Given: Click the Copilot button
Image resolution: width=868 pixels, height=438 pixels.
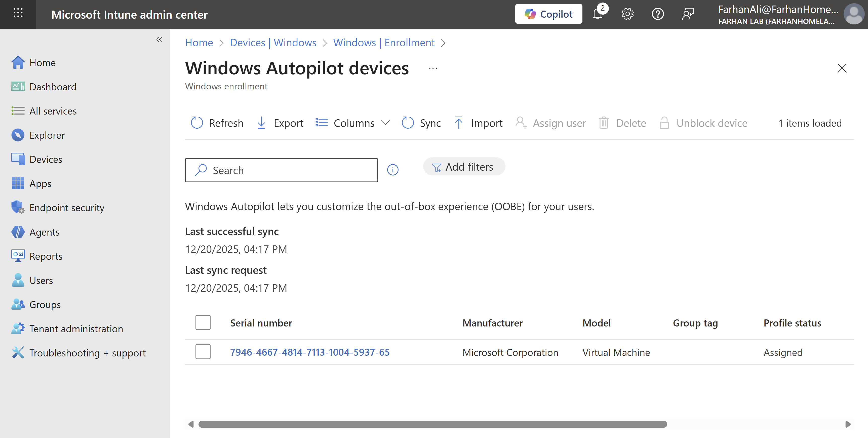Looking at the screenshot, I should (x=548, y=14).
